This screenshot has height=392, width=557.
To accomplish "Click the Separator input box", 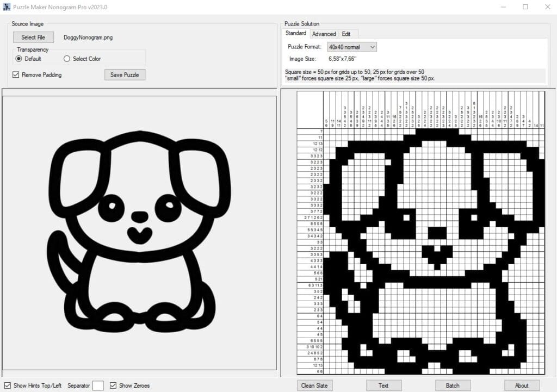I will pyautogui.click(x=98, y=385).
